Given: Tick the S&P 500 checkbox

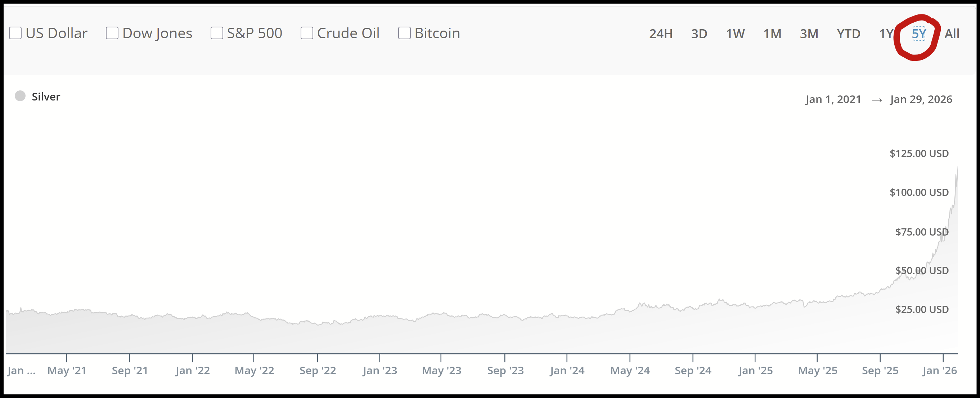Looking at the screenshot, I should [217, 33].
